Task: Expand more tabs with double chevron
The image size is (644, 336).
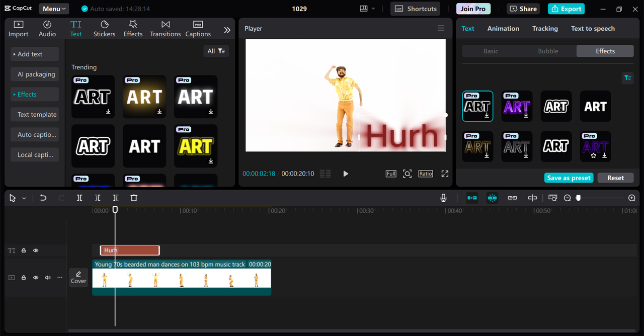Action: coord(227,30)
